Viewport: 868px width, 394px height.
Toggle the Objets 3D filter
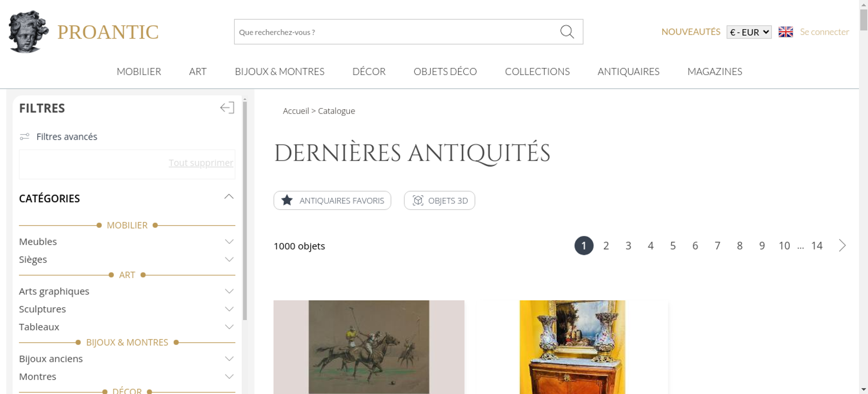pyautogui.click(x=440, y=200)
